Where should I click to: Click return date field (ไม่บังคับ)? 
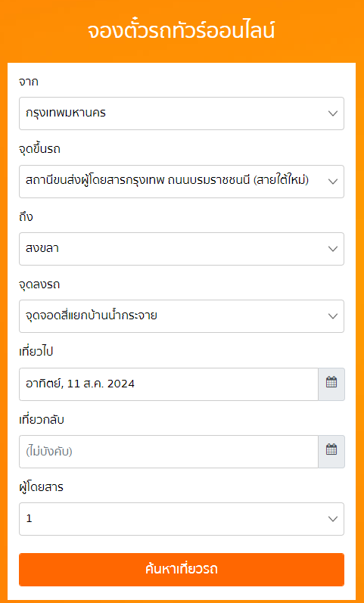(169, 452)
